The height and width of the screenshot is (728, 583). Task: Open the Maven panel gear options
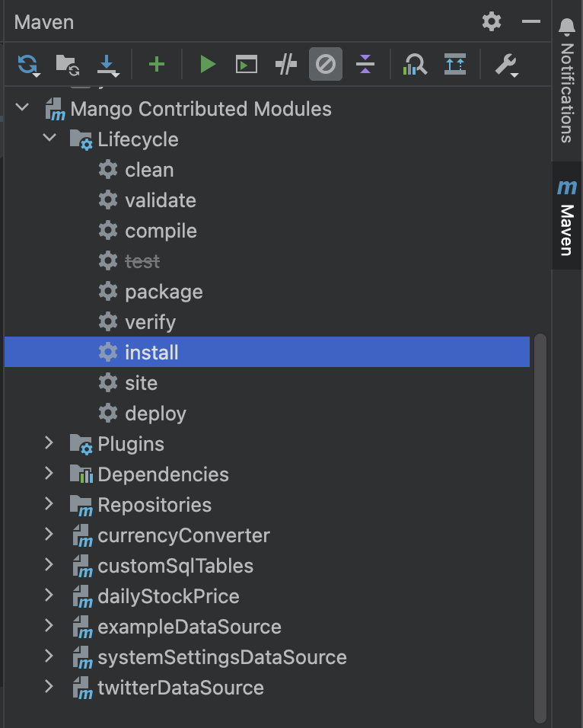492,21
